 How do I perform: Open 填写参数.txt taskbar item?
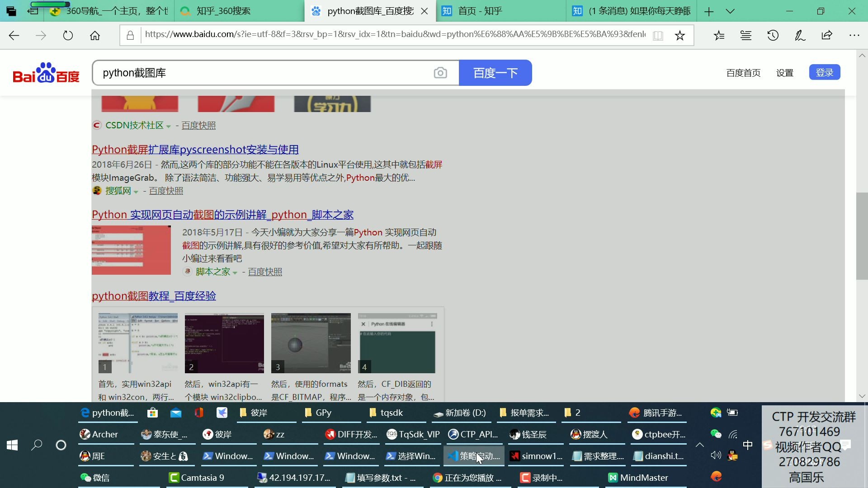pos(383,478)
